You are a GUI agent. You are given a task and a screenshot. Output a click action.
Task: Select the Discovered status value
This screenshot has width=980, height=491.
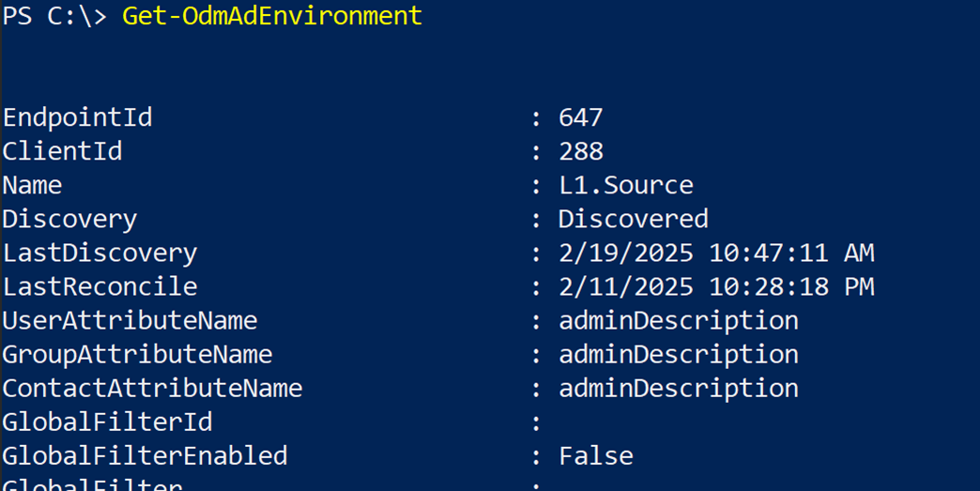click(x=633, y=219)
